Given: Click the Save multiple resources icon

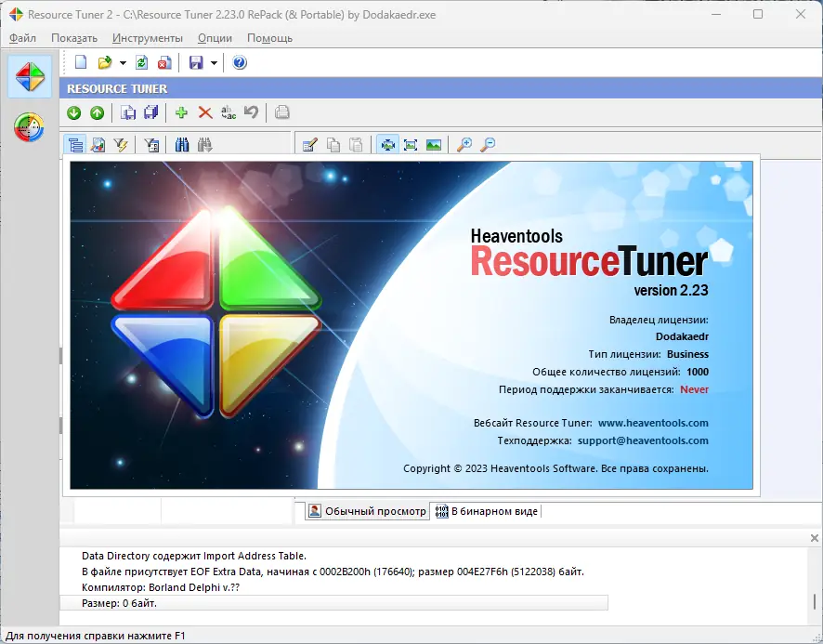Looking at the screenshot, I should pos(151,112).
